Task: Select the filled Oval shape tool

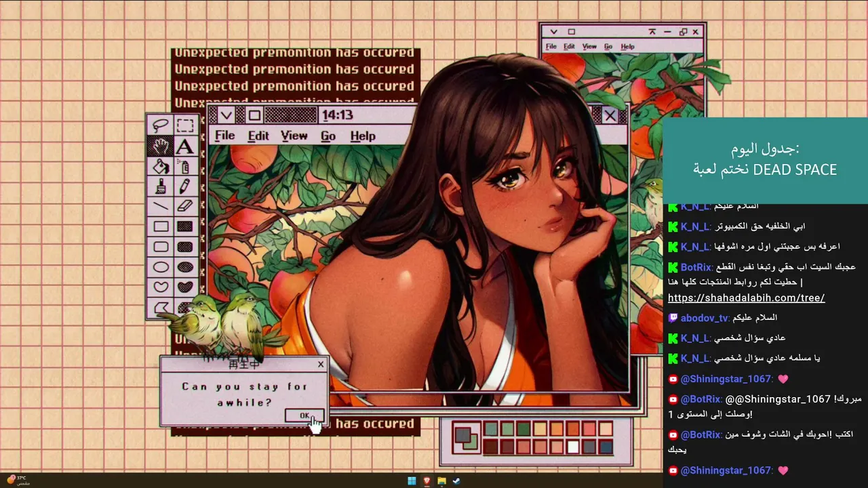Action: pos(184,267)
